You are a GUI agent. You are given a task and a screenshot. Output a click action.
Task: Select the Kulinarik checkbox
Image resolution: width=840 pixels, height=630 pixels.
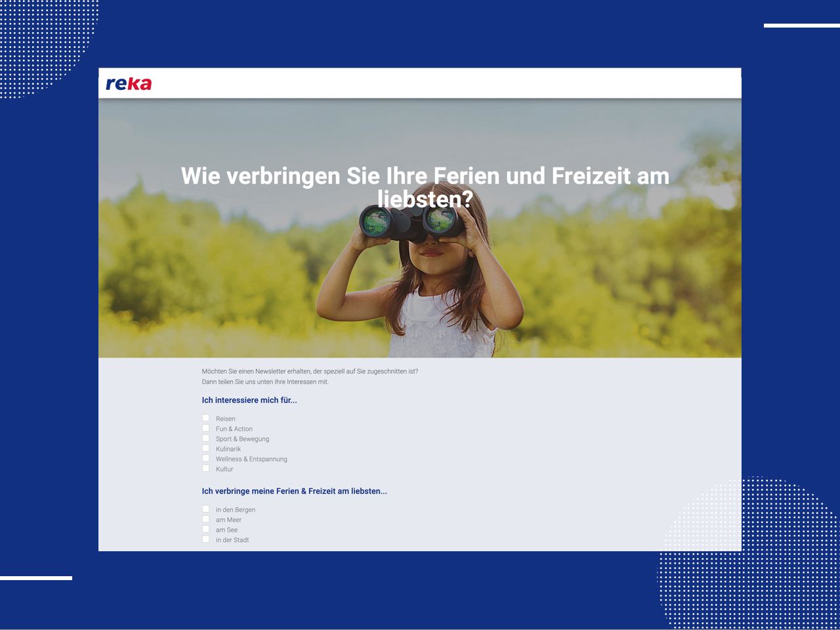pyautogui.click(x=205, y=448)
